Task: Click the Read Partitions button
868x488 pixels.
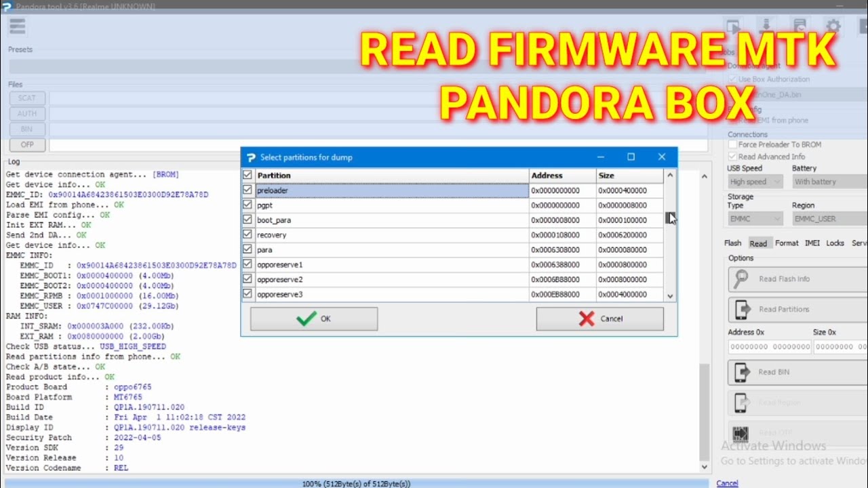Action: (797, 309)
